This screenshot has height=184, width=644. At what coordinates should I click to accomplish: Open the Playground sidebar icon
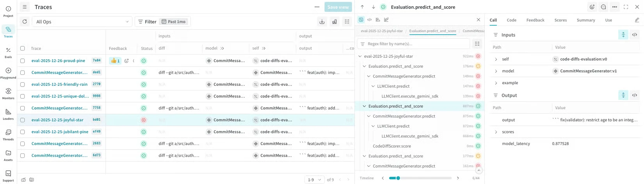pos(8,73)
